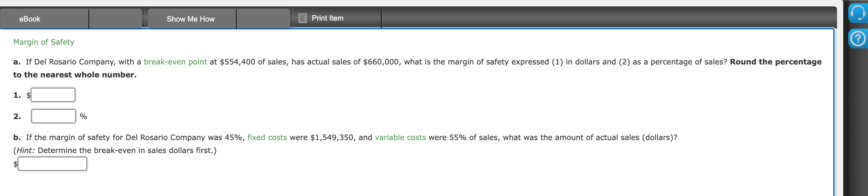Open the variable costs definition link
The height and width of the screenshot is (196, 868).
coord(400,137)
